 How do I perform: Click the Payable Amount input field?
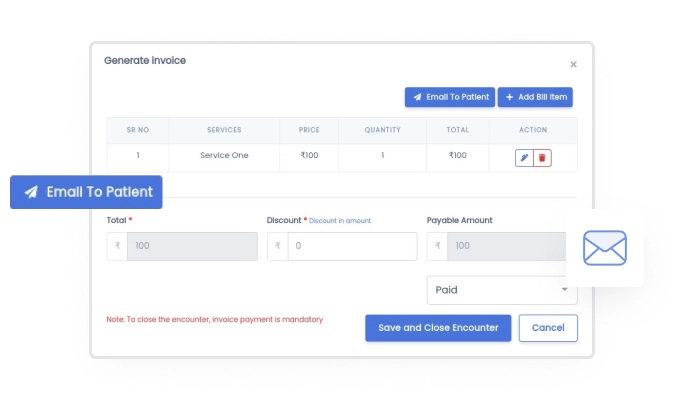(x=505, y=246)
